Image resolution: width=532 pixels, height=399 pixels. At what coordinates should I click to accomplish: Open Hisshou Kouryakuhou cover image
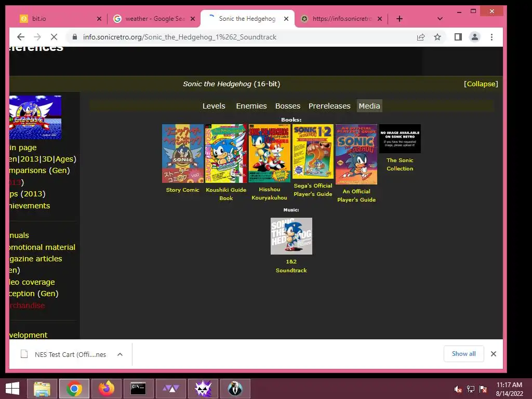[270, 153]
